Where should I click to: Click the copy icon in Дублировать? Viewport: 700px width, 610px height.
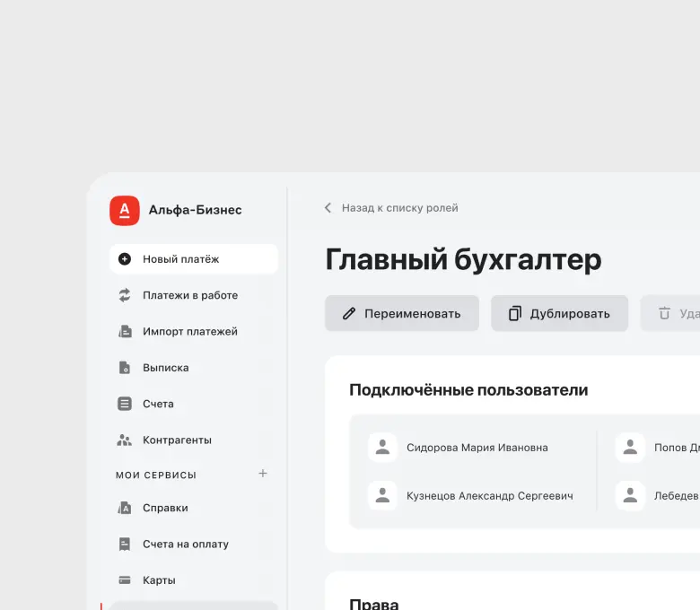point(515,313)
